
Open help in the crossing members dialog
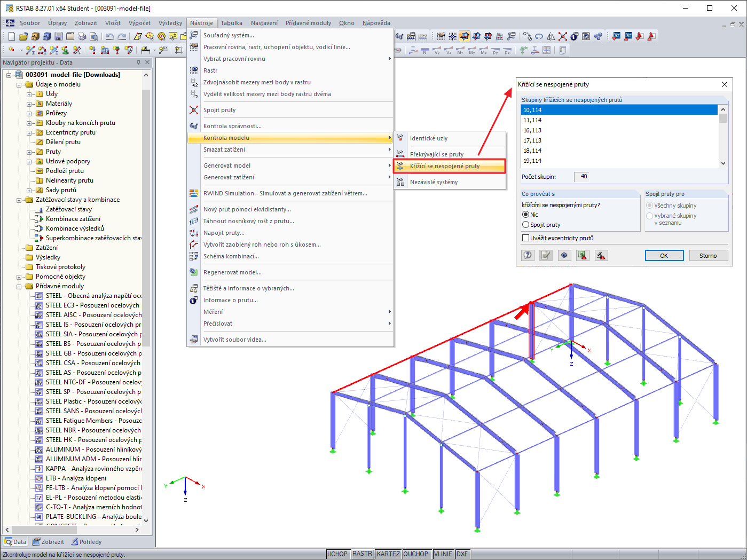(x=528, y=255)
